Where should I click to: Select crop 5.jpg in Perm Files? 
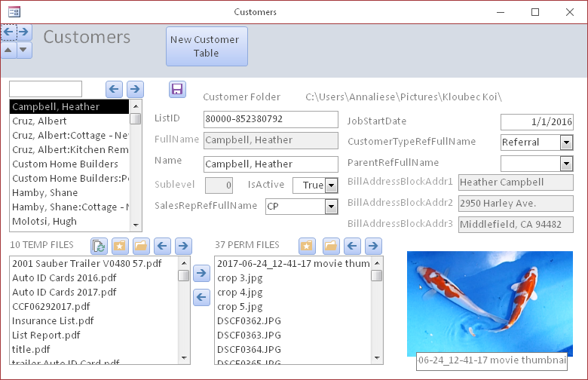coord(293,306)
